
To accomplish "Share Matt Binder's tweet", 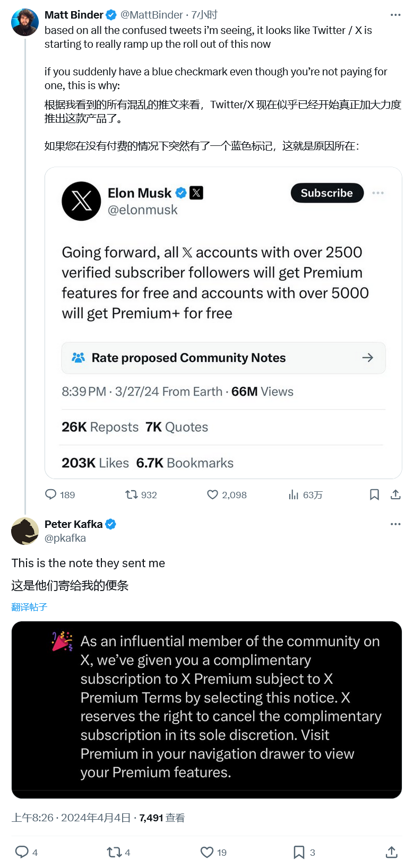I will [x=395, y=494].
